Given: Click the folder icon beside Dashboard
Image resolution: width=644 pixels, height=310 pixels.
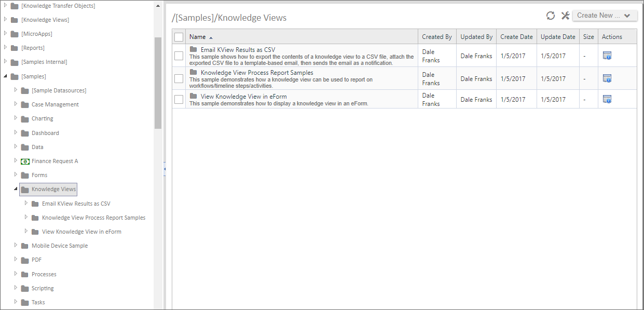Looking at the screenshot, I should [x=25, y=133].
